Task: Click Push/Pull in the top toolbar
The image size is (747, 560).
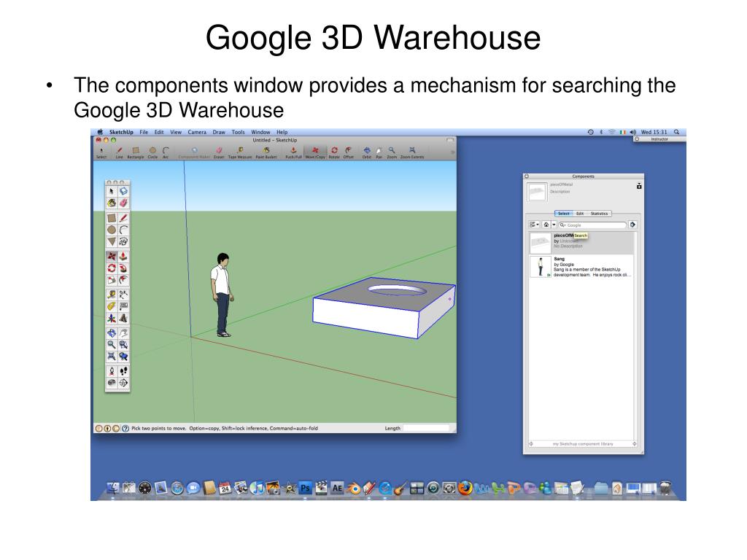Action: [293, 152]
